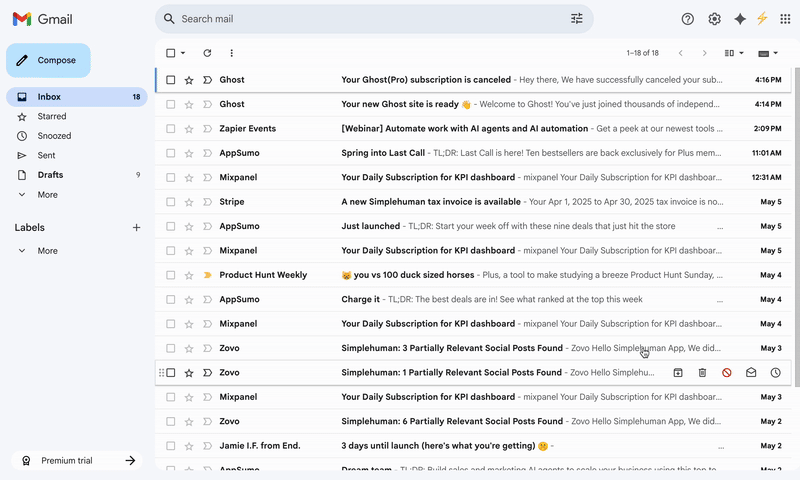This screenshot has height=480, width=800.
Task: Open the Support help icon
Action: (x=687, y=19)
